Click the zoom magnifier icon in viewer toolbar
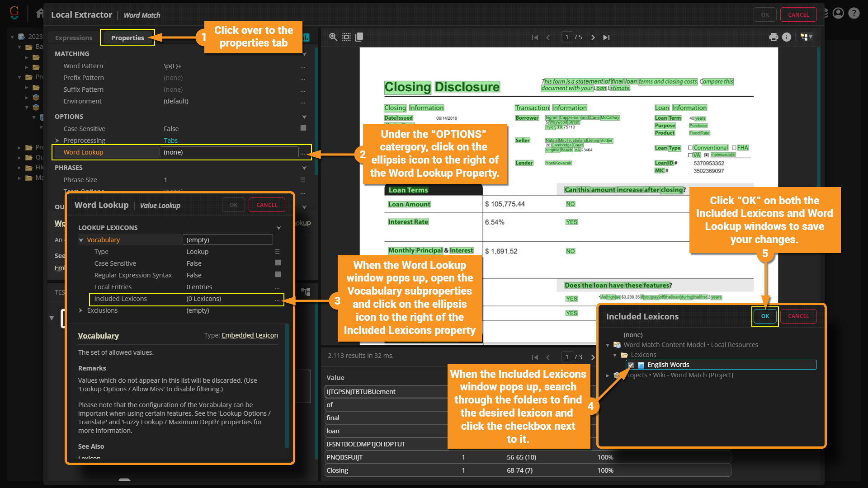The height and width of the screenshot is (488, 868). pos(333,37)
